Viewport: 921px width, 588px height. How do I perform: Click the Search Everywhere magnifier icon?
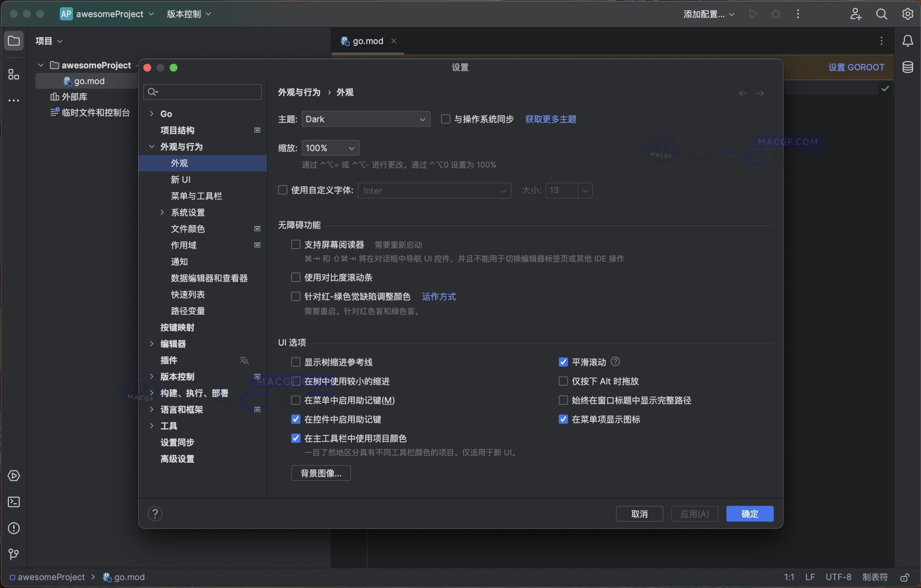tap(881, 14)
